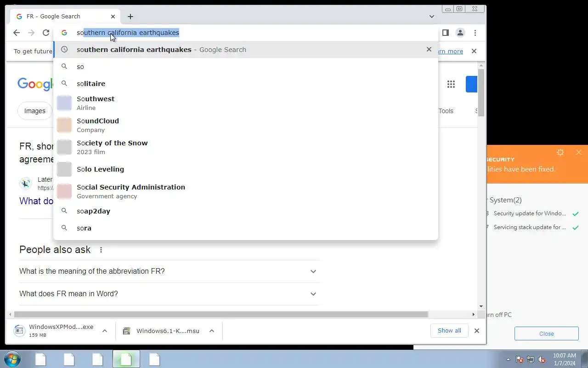This screenshot has width=588, height=368.
Task: Expand 'What does FR mean in Word?'
Action: pyautogui.click(x=169, y=294)
